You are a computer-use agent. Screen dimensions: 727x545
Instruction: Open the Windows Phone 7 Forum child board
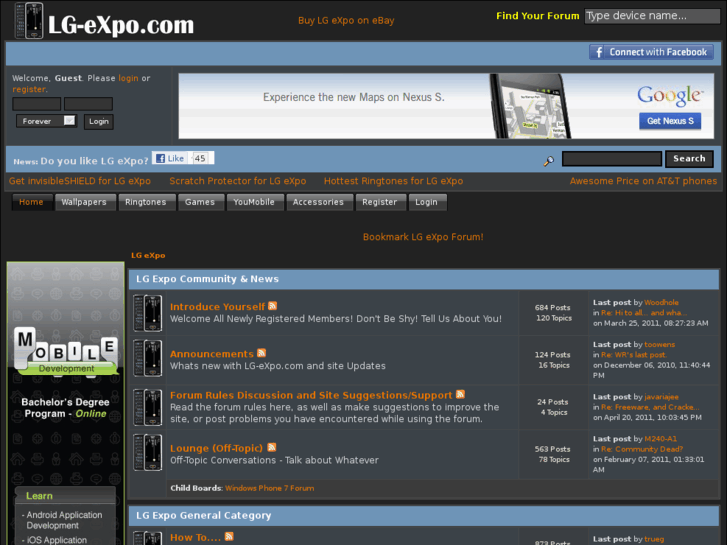tap(269, 488)
